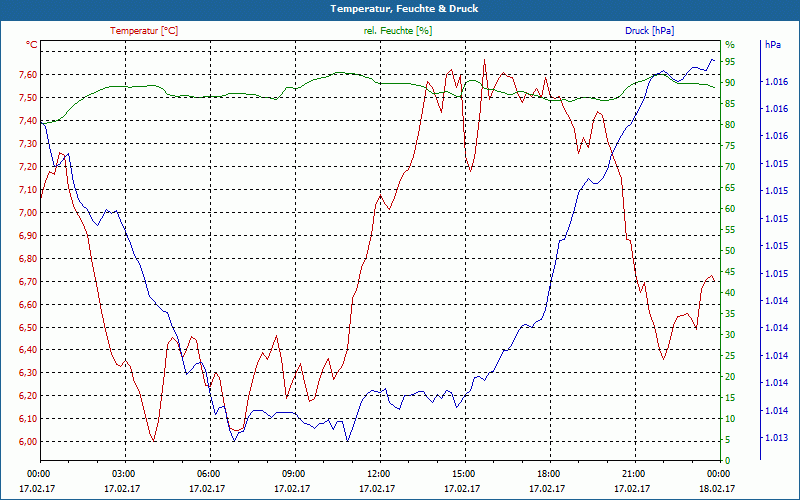Click the '1.013' pressure axis value
This screenshot has height=500, width=800.
[x=776, y=438]
